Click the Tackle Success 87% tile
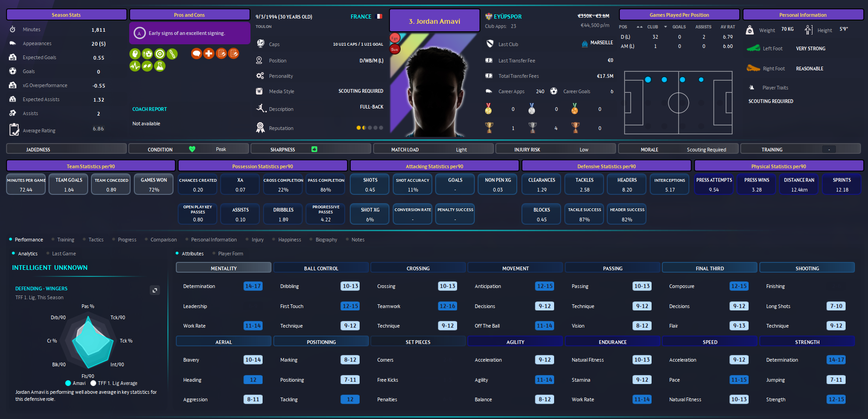The height and width of the screenshot is (419, 868). 584,214
